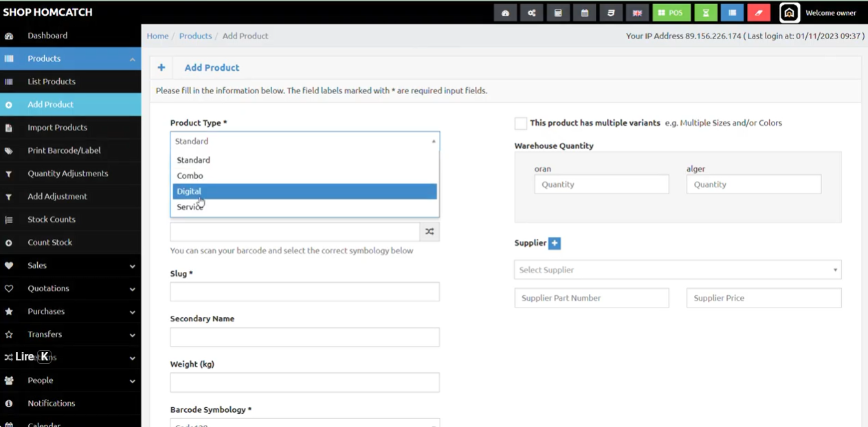Image resolution: width=868 pixels, height=427 pixels.
Task: Select Add Product in sidebar
Action: point(70,104)
